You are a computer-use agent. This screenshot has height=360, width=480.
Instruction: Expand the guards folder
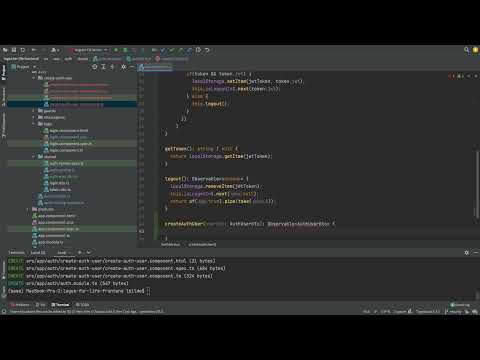34,111
